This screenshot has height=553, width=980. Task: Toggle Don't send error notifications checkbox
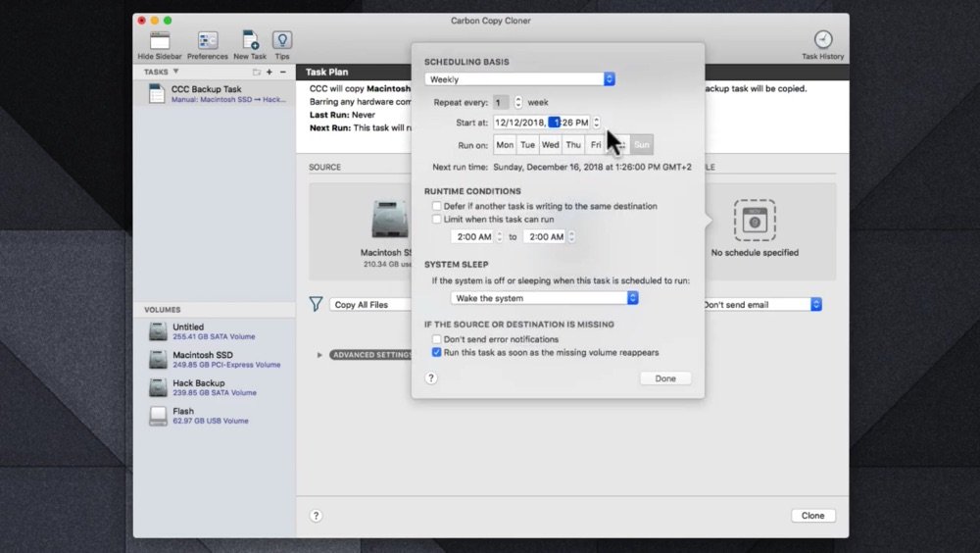tap(437, 339)
